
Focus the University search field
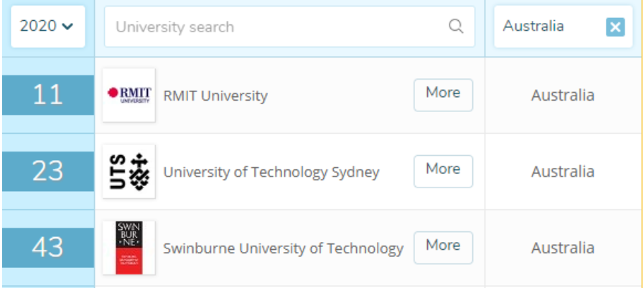(289, 27)
